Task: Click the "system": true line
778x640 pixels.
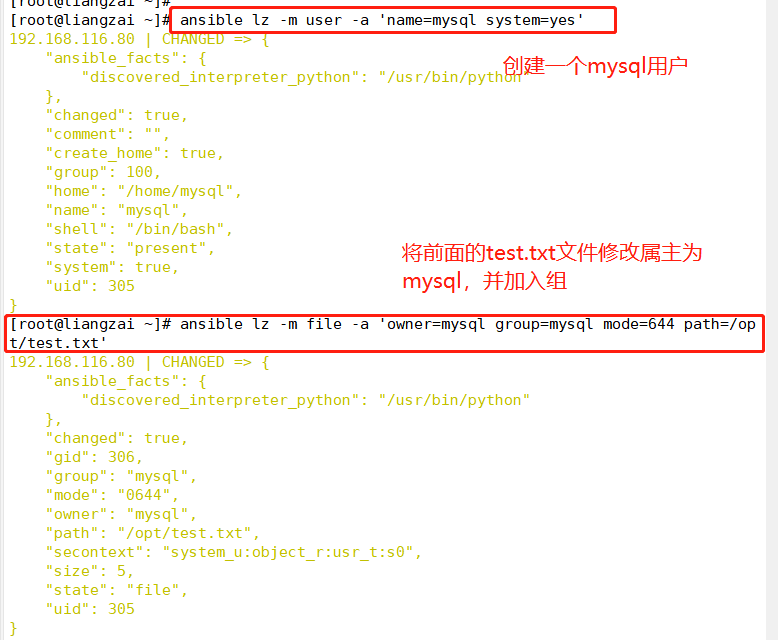Action: [112, 267]
